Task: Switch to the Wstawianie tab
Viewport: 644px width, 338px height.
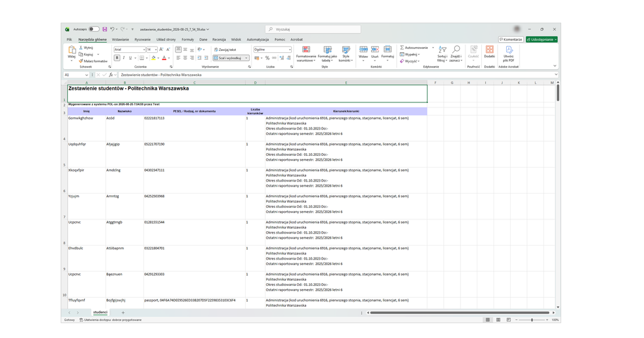Action: pyautogui.click(x=120, y=40)
